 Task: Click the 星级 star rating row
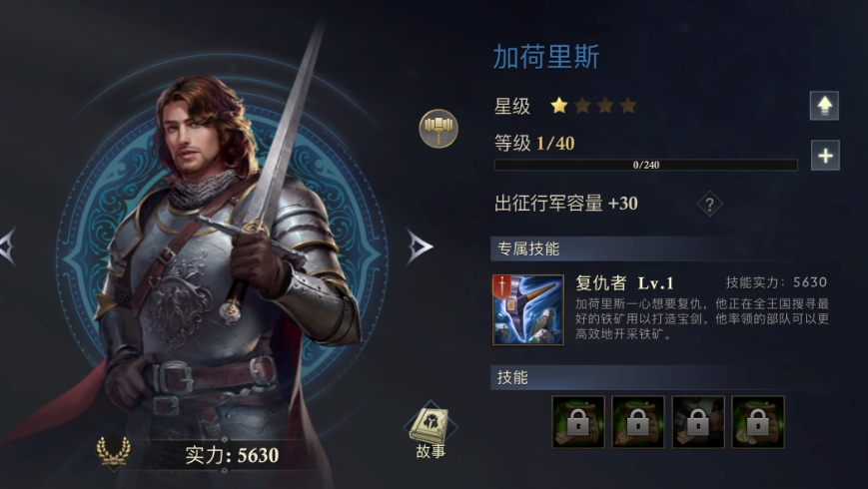[565, 106]
